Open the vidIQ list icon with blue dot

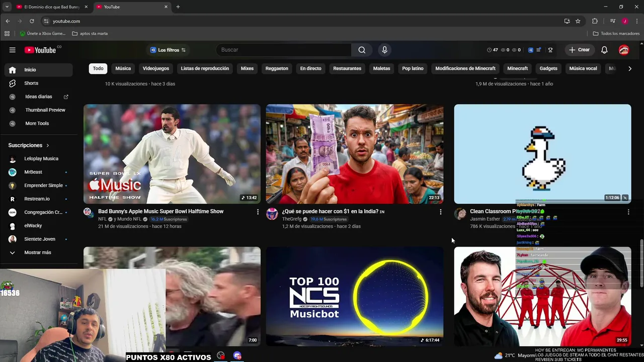(x=539, y=50)
